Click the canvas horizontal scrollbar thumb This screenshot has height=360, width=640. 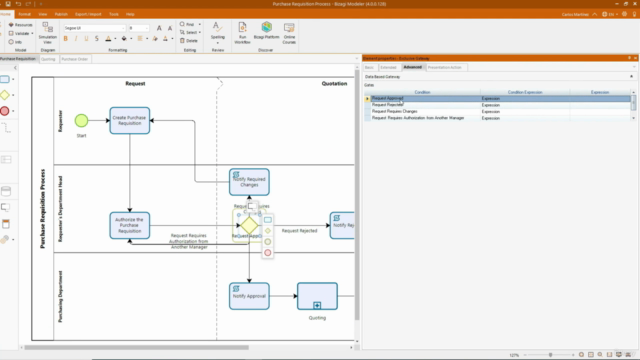pos(136,348)
